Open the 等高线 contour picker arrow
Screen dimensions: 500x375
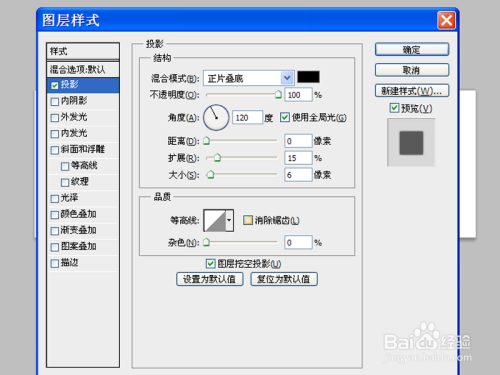[229, 220]
